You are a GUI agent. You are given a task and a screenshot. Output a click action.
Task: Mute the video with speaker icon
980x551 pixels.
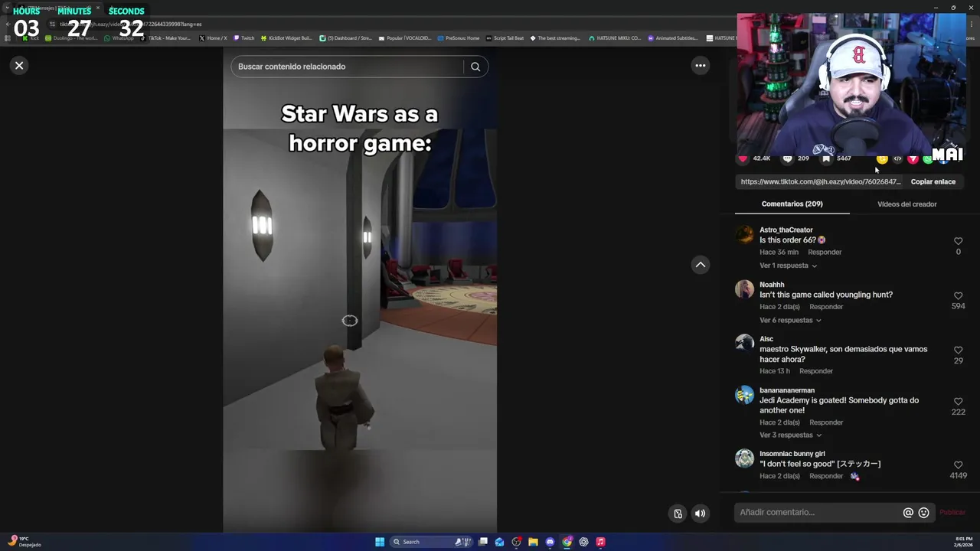point(700,514)
